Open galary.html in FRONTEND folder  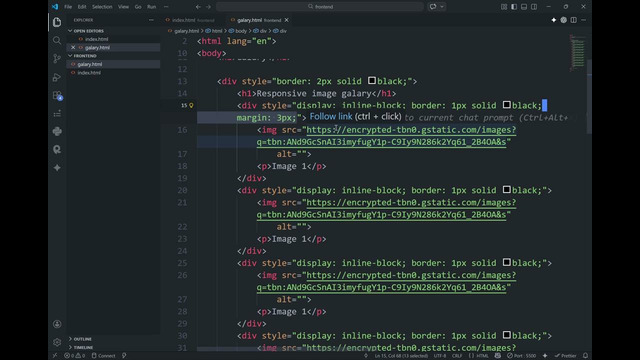[x=113, y=64]
